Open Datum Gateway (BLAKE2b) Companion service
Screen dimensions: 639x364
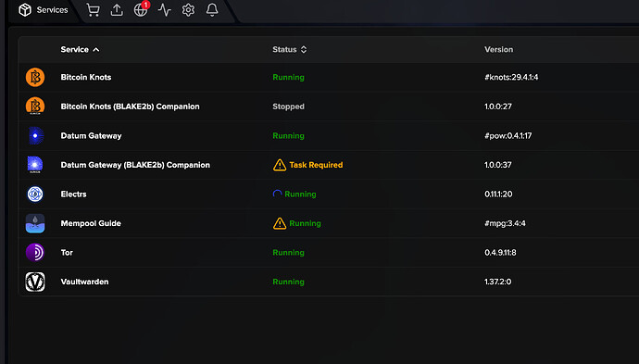135,165
